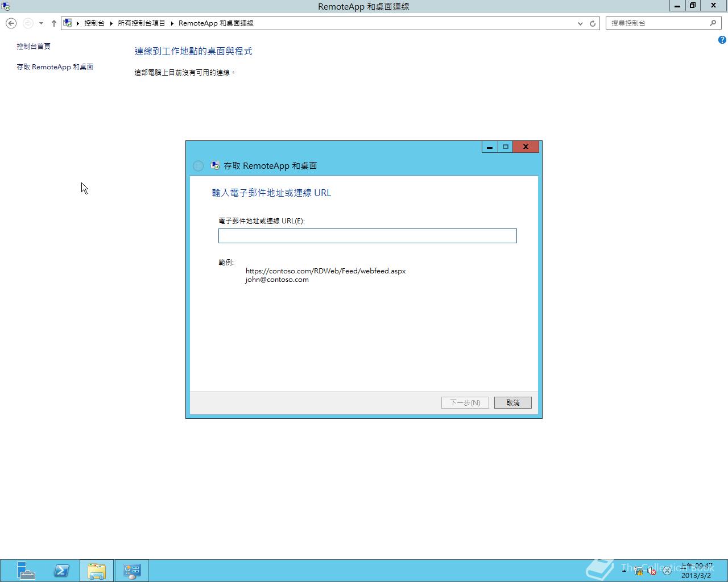Open the 控制台首頁 link
The height and width of the screenshot is (582, 728).
tap(34, 46)
